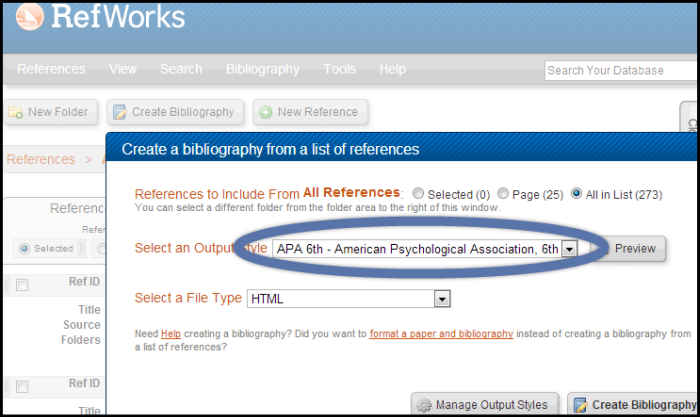Click the APA 6th output style combo box

[425, 249]
